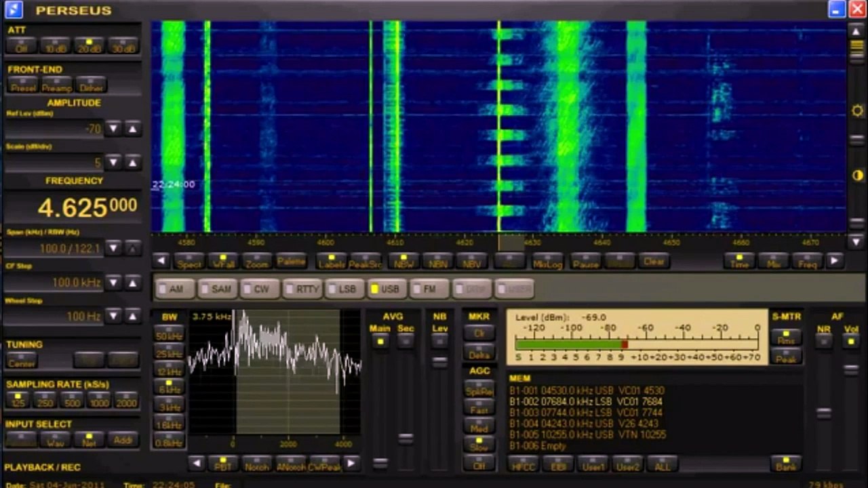Open the Addr input setting
Screen dimensions: 868x488
[123, 440]
